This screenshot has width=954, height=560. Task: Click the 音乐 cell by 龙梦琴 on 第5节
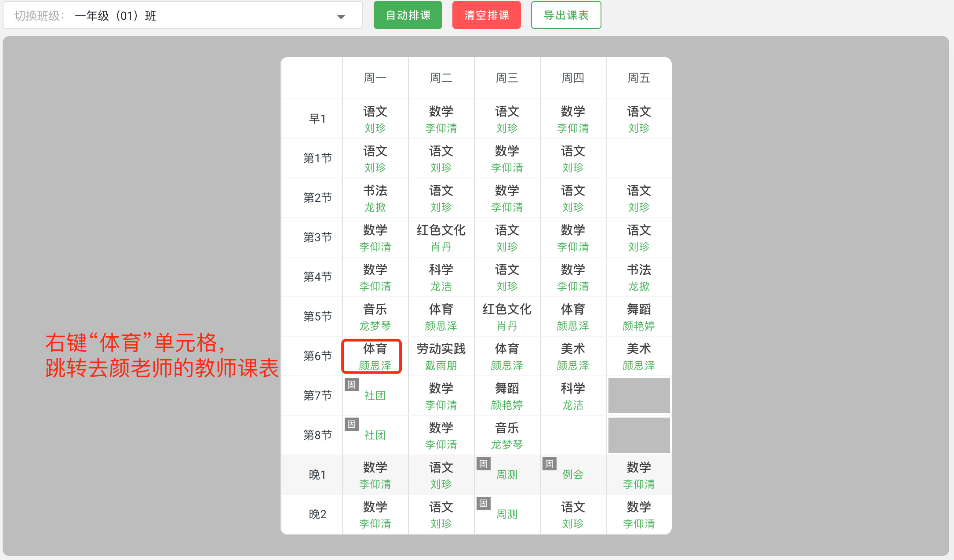pos(375,316)
